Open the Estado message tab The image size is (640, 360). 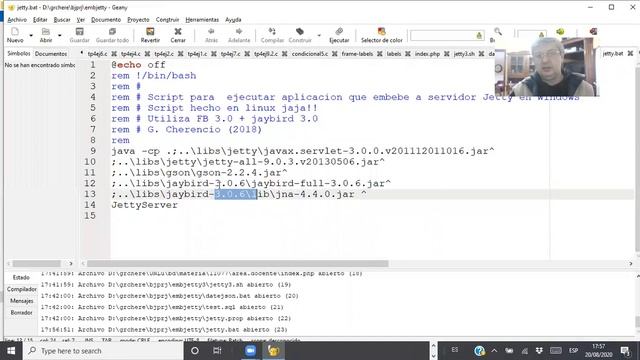coord(21,277)
